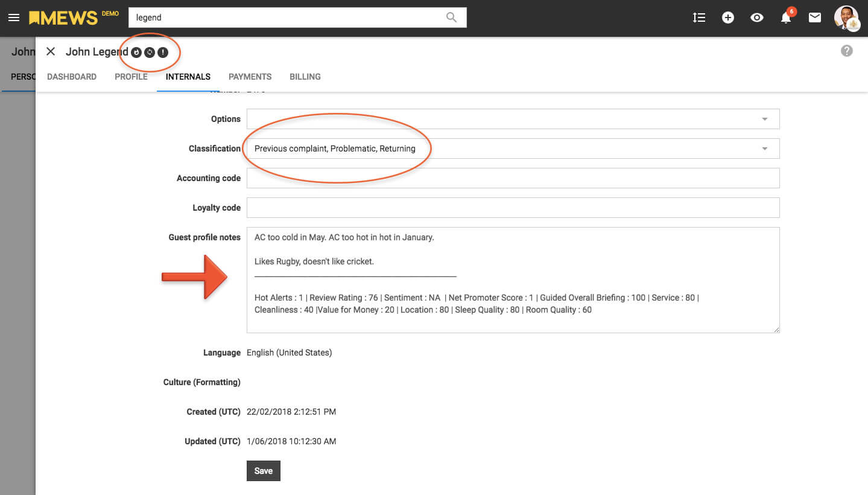Click the exclamation badge beside John Legend
The image size is (868, 495).
tap(163, 53)
